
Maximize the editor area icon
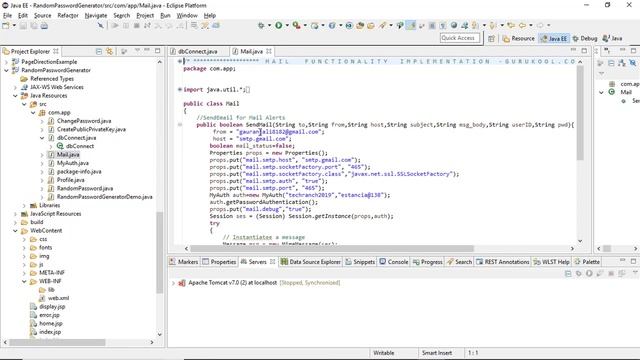[584, 51]
